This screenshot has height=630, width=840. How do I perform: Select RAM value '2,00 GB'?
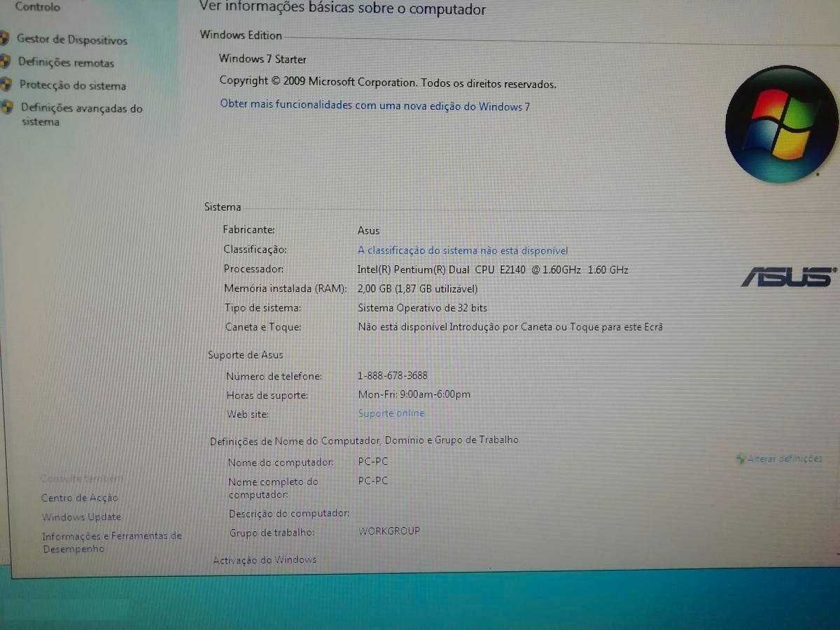pos(374,288)
